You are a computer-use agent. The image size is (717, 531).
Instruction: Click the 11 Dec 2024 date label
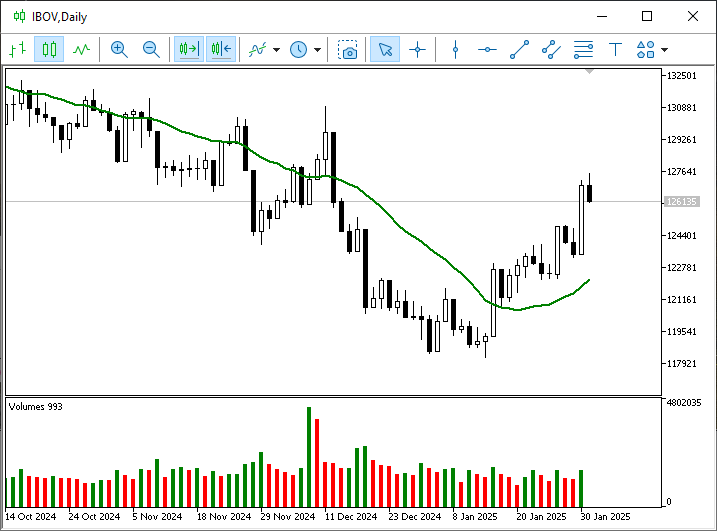351,517
